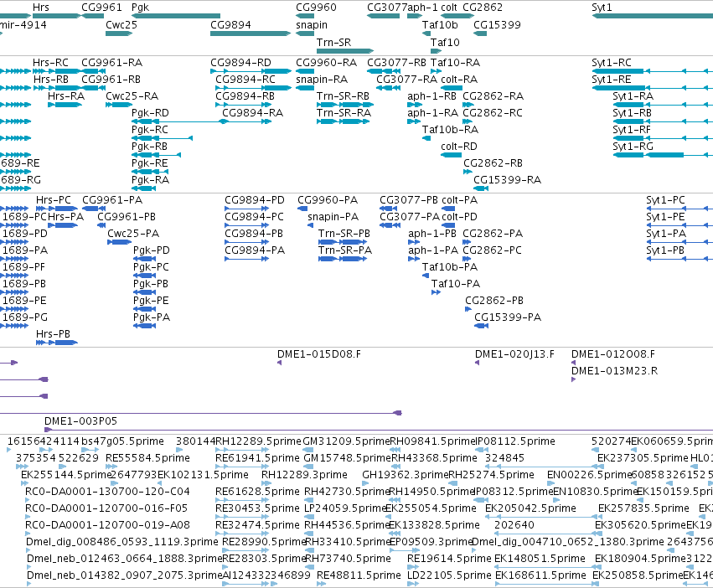Click transcript label CG15399-RA
Viewport: 713px width, 588px height.
tap(508, 179)
